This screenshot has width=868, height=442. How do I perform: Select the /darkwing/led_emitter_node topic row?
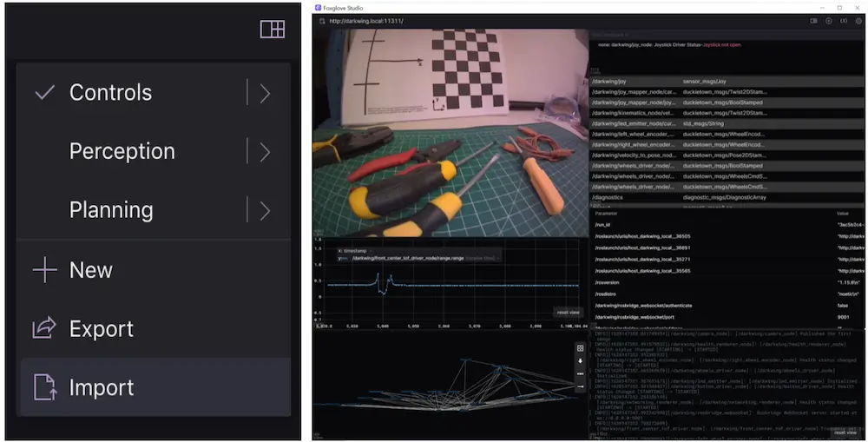click(x=727, y=123)
